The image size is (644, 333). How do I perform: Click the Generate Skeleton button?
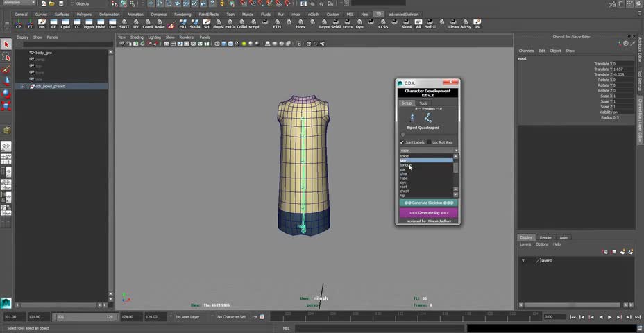pos(428,203)
